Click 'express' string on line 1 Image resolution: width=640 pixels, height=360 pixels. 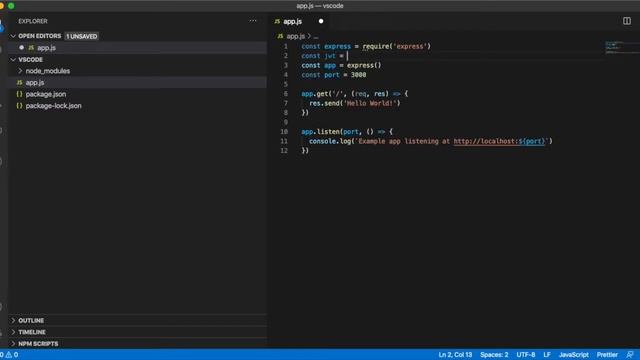click(410, 47)
